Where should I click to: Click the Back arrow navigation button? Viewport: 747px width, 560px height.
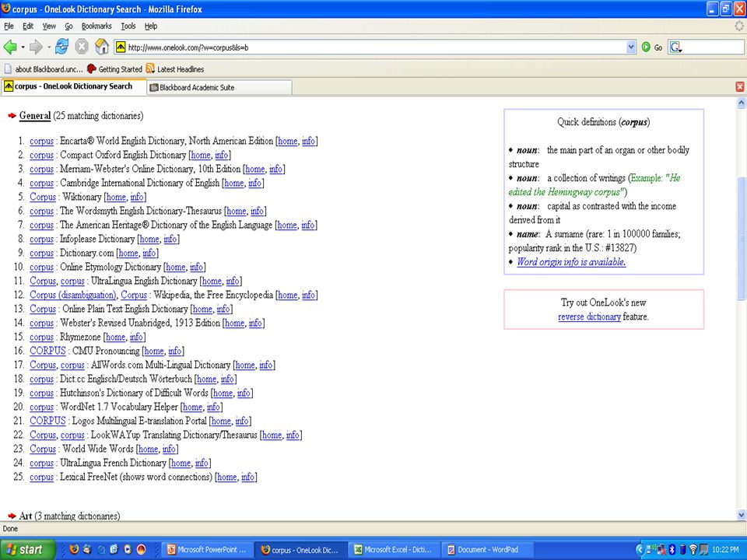[9, 47]
